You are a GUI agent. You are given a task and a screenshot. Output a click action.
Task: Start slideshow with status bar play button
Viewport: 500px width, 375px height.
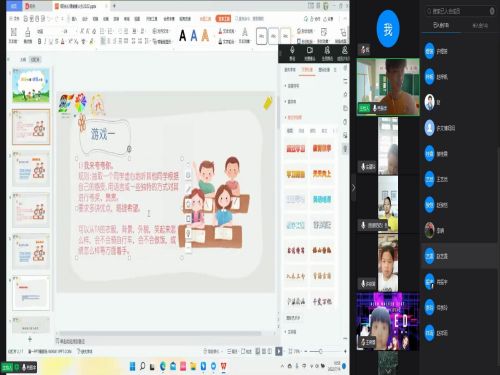[x=279, y=351]
